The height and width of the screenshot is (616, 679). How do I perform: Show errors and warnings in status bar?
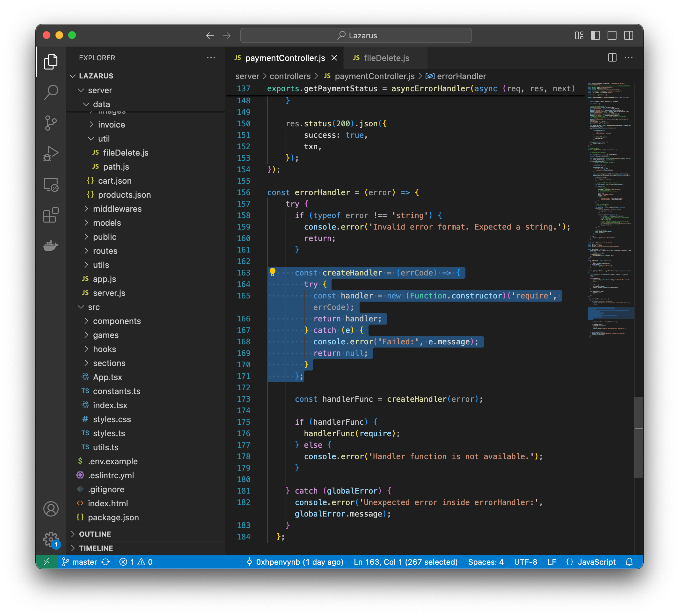pos(136,562)
